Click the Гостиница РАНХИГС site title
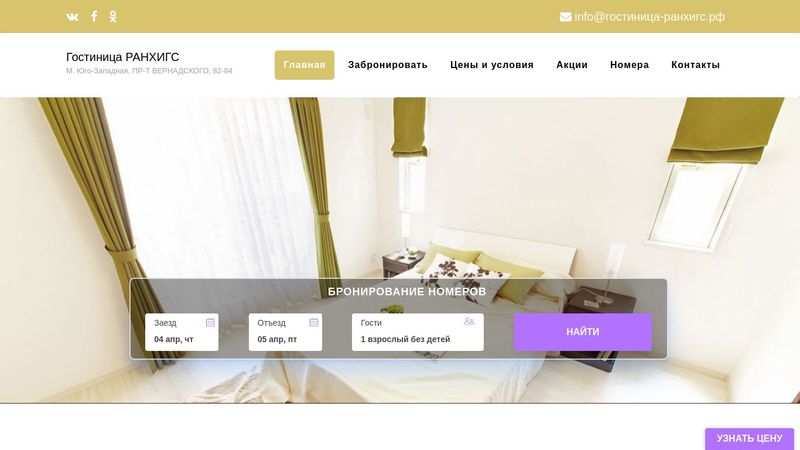The height and width of the screenshot is (450, 800). click(x=122, y=57)
